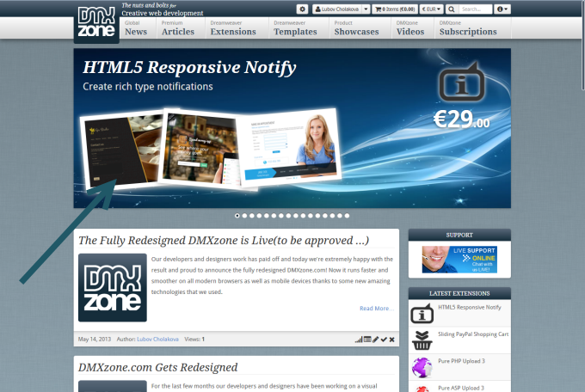The image size is (585, 392).
Task: Click the SUPPORT panel header
Action: [x=459, y=235]
